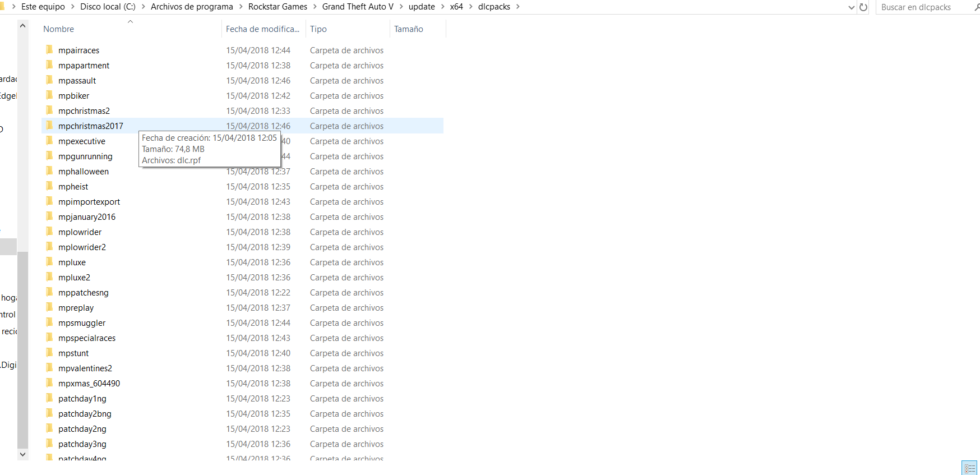Select the folder icon for mphalloween
The height and width of the screenshot is (475, 980).
(49, 171)
